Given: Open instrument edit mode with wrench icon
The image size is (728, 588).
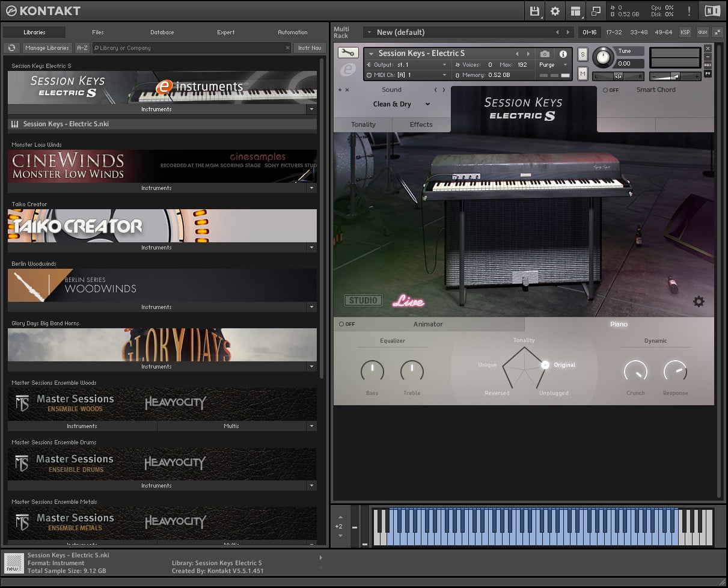Looking at the screenshot, I should (348, 53).
